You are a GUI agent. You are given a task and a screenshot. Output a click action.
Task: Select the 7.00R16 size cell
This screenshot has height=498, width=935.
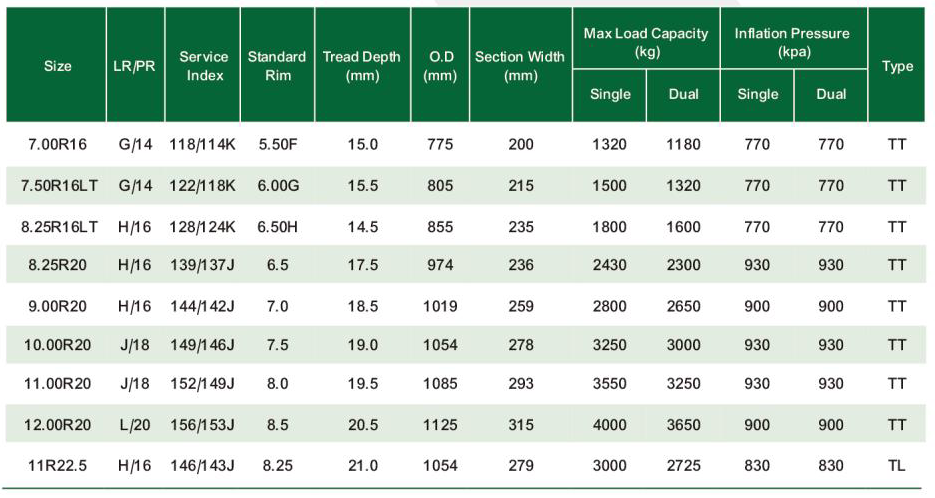[58, 145]
